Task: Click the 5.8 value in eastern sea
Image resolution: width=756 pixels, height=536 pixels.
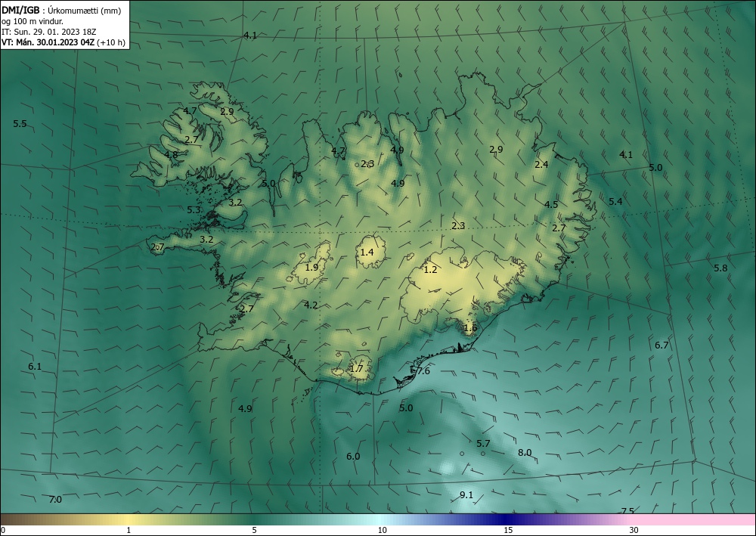Action: coord(720,268)
